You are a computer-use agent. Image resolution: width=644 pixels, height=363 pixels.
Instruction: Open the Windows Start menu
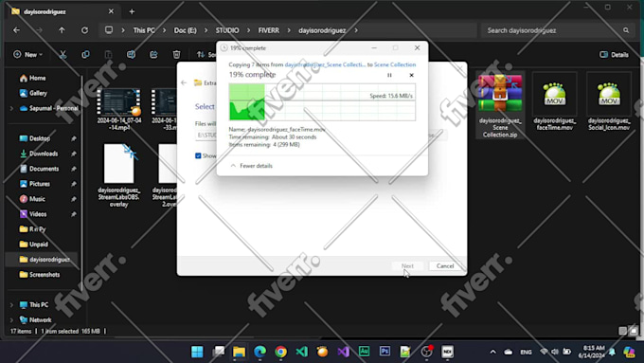[x=197, y=352]
